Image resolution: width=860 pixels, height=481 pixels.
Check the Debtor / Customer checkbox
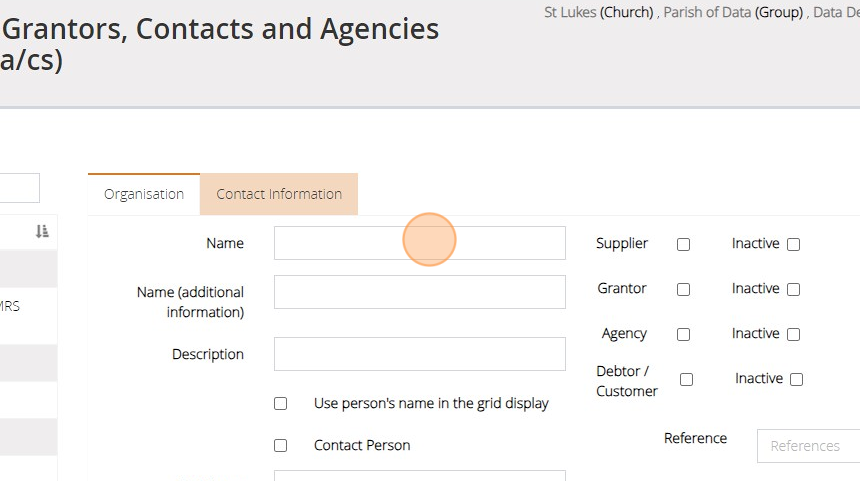tap(686, 379)
